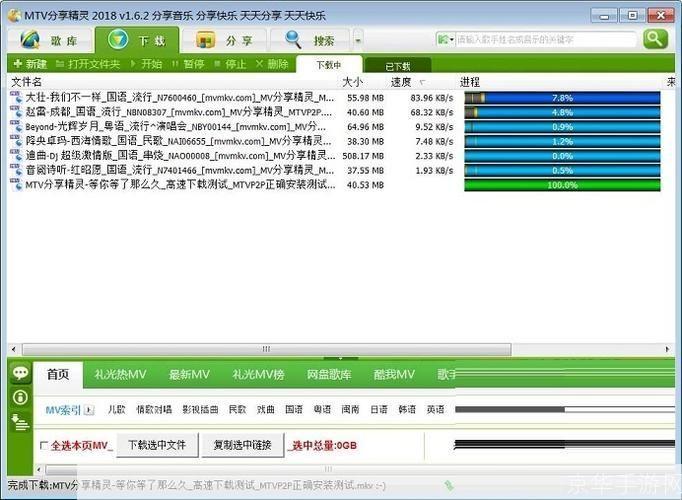Open the 情歌对唱 category link
Image resolution: width=682 pixels, height=500 pixels.
(x=154, y=410)
